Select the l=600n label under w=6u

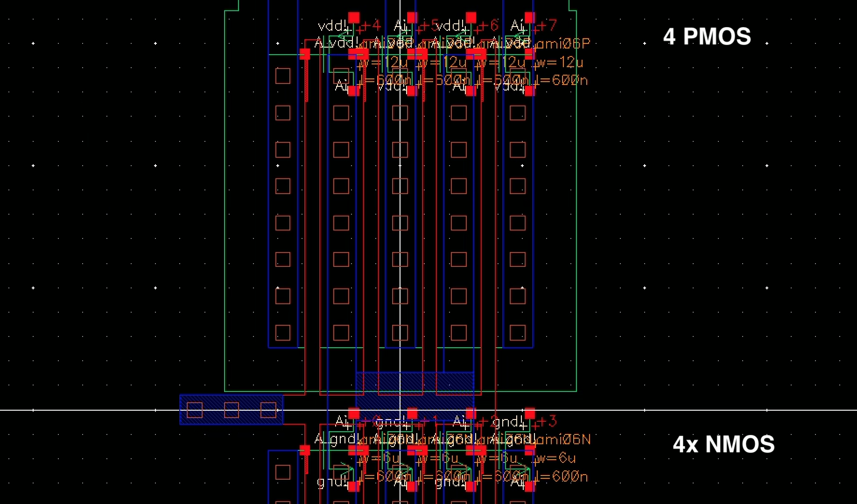pos(561,476)
